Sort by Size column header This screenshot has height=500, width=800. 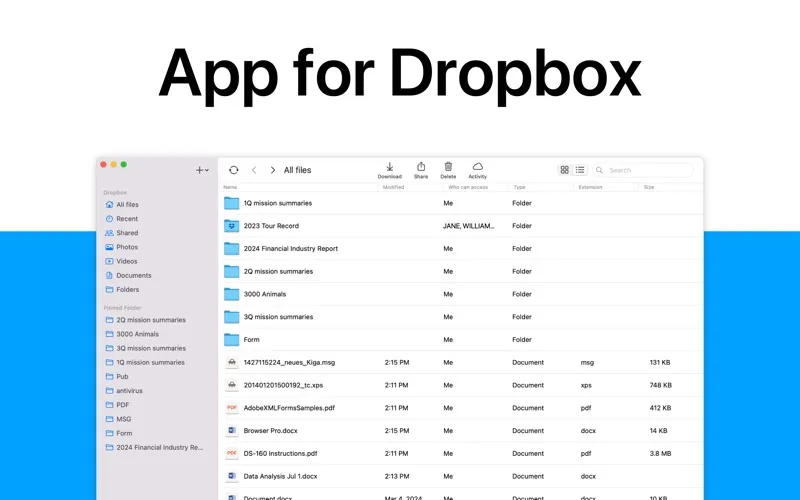tap(649, 187)
